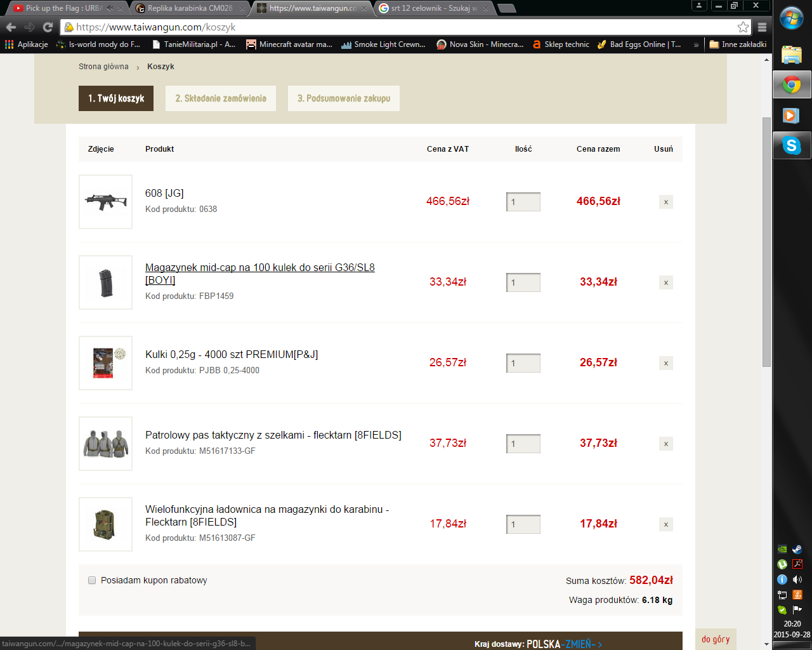
Task: Click the browser back arrow
Action: [11, 27]
